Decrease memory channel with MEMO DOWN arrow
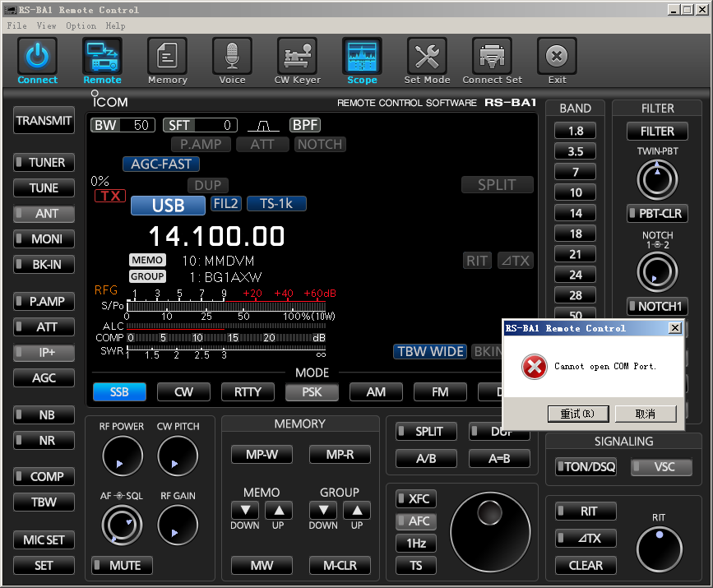713x588 pixels. (x=245, y=510)
